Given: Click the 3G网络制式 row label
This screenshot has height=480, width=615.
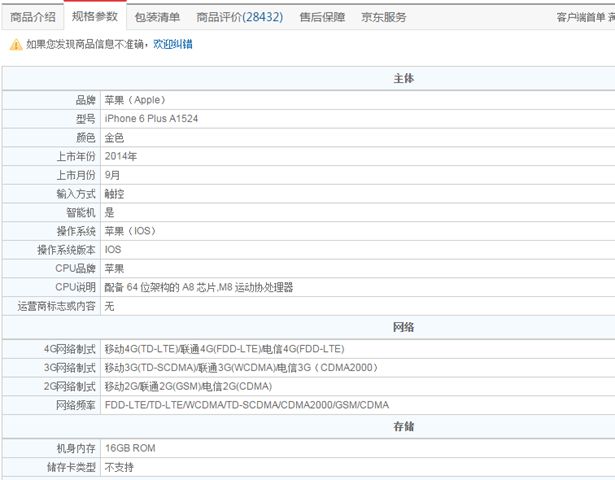Looking at the screenshot, I should 69,367.
